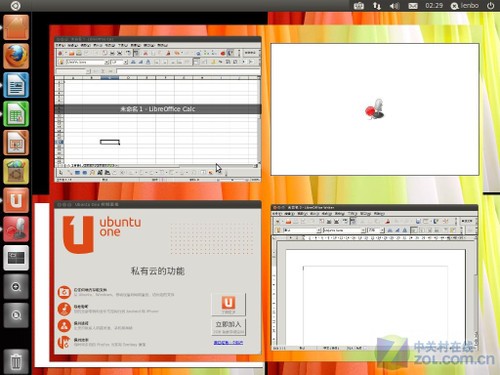Image resolution: width=500 pixels, height=375 pixels.
Task: Open the lenbo user menu
Action: point(464,6)
